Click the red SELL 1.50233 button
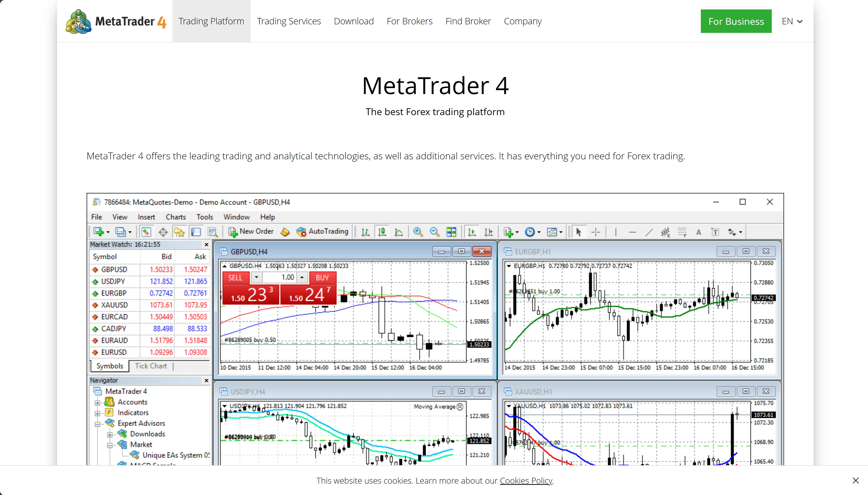Image resolution: width=868 pixels, height=495 pixels. (251, 294)
